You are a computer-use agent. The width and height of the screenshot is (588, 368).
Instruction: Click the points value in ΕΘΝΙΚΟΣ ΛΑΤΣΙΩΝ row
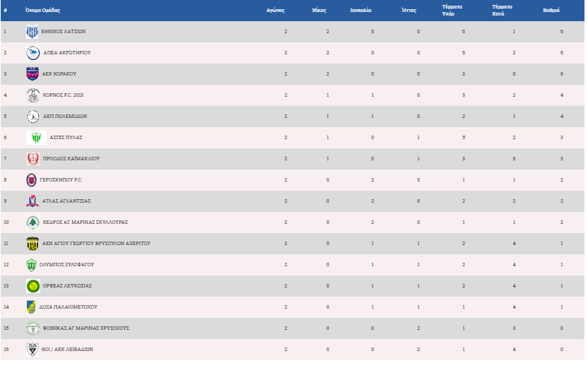(562, 32)
